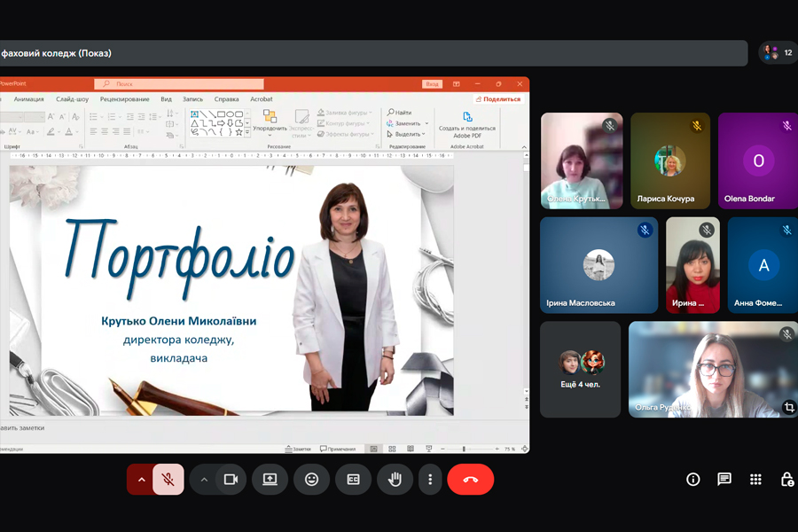Open the meeting details info icon

coord(693,480)
